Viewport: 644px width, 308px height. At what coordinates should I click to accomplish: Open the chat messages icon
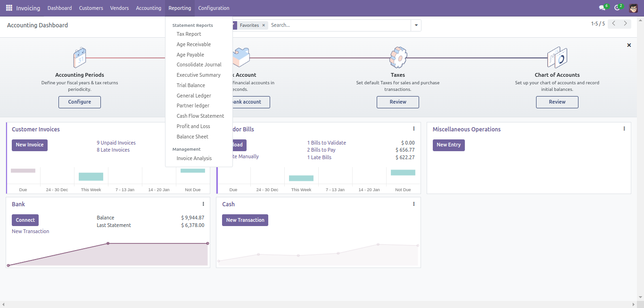point(602,8)
